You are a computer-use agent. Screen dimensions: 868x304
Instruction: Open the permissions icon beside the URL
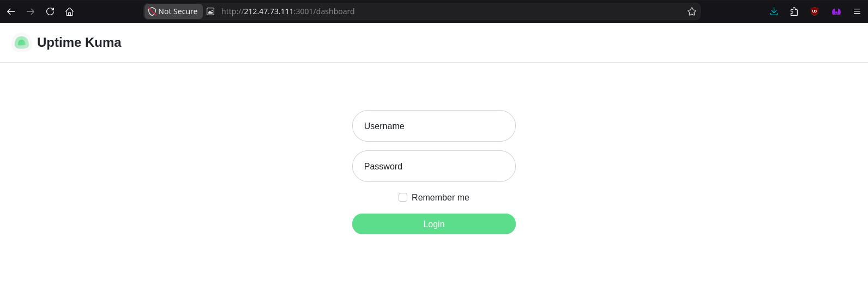point(210,11)
